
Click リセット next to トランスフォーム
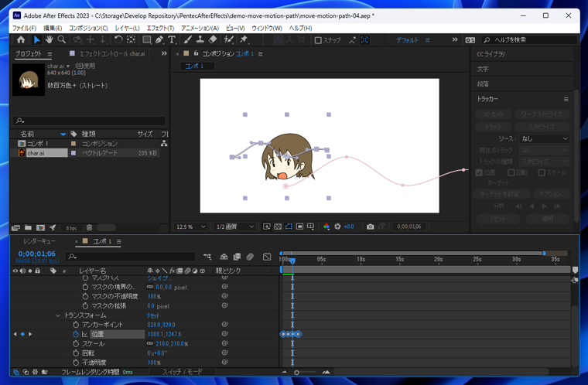tap(153, 315)
